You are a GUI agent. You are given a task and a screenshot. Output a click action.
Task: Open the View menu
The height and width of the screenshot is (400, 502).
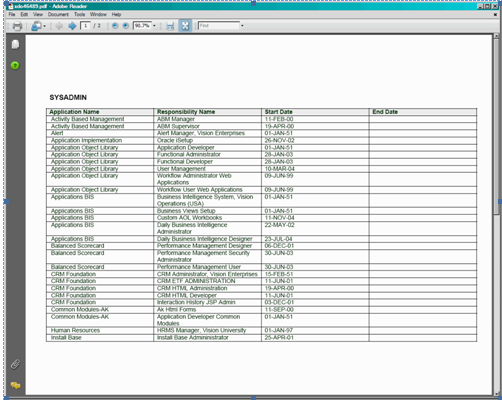38,14
